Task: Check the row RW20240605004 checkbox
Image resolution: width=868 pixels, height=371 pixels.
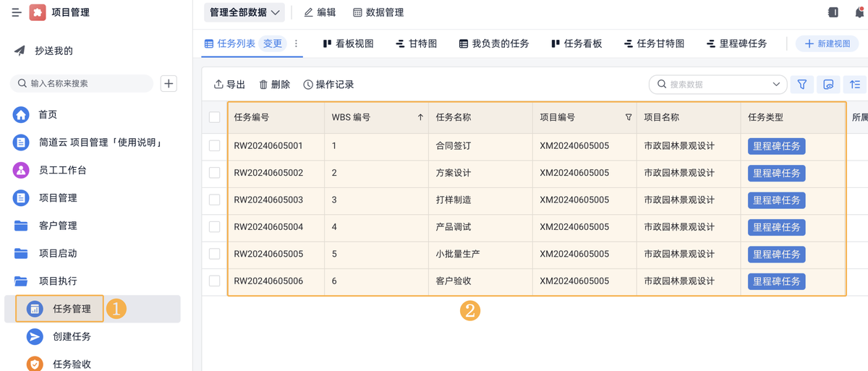Action: coord(215,226)
